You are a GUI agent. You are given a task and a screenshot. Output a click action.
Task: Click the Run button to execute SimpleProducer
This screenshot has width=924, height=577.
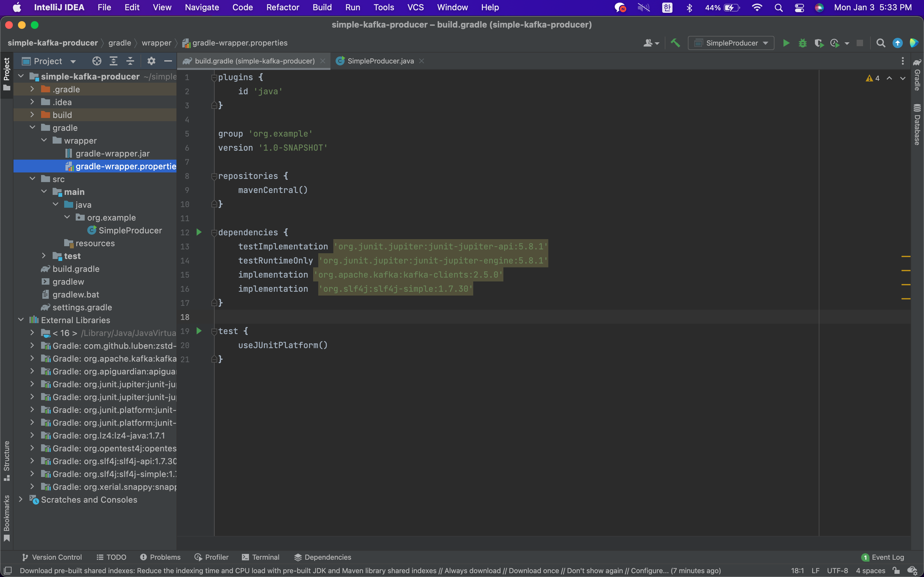pyautogui.click(x=786, y=43)
